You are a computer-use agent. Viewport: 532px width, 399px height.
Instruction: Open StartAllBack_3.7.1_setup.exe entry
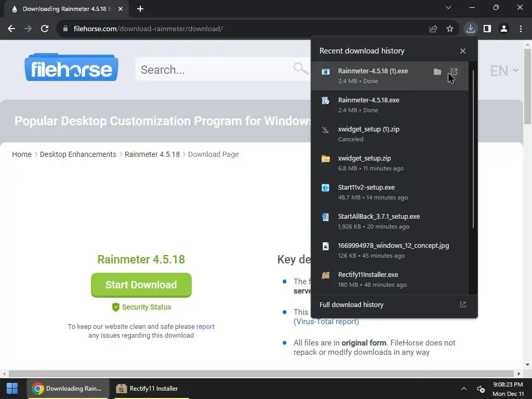pos(390,221)
